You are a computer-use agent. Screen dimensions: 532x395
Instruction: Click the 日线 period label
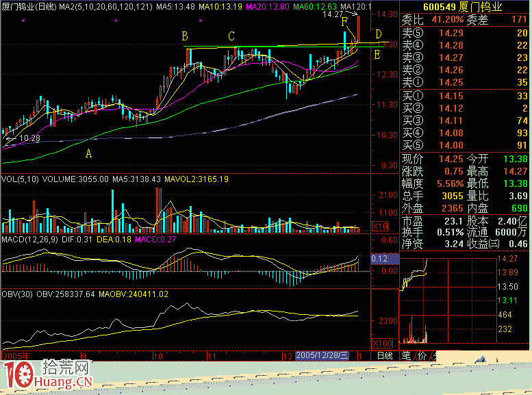coord(384,356)
